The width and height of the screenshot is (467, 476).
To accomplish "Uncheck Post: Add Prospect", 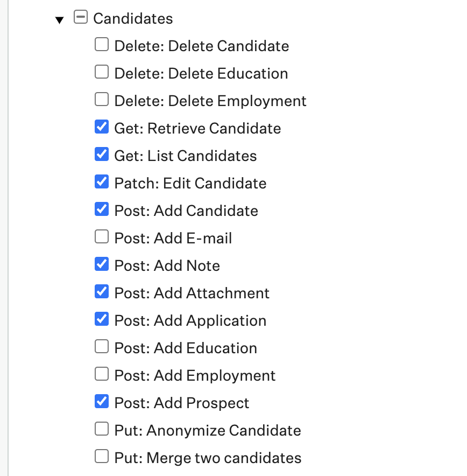I will (x=101, y=402).
